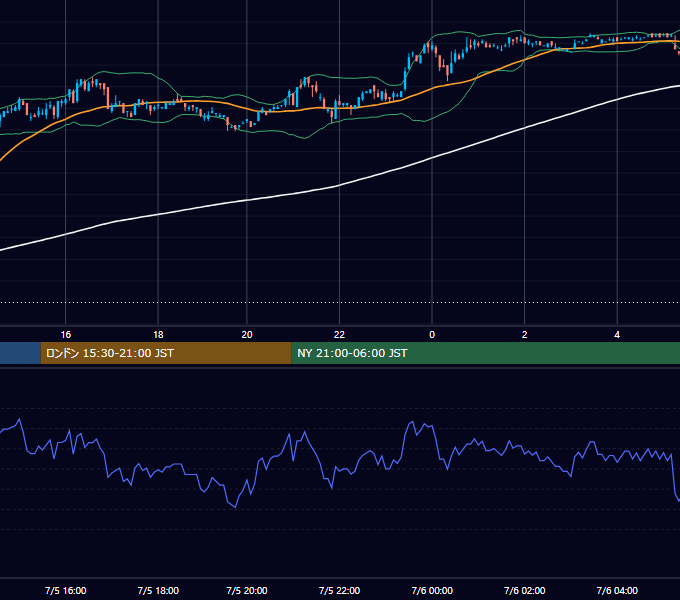Click the white long-term moving average line
This screenshot has height=600, width=680.
click(338, 186)
